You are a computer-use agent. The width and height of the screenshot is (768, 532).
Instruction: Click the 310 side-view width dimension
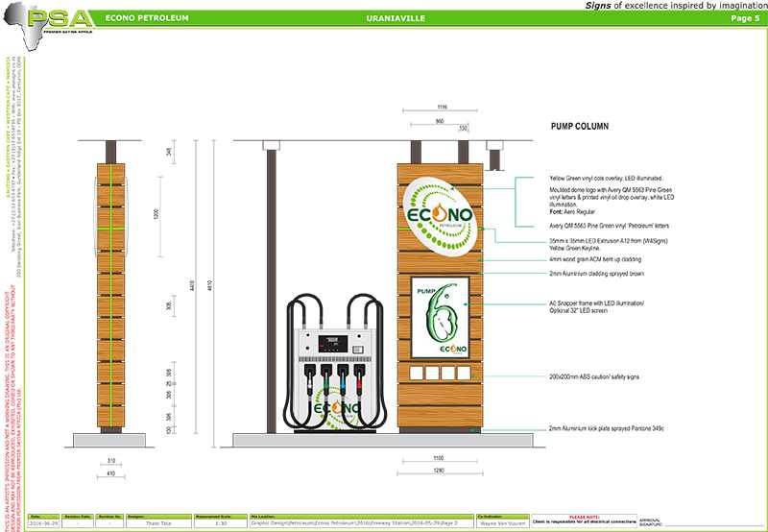[110, 461]
